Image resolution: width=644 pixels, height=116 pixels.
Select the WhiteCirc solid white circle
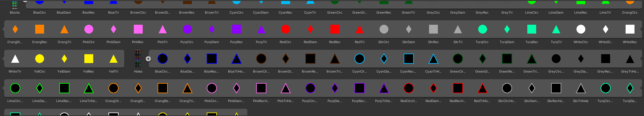coord(581,29)
